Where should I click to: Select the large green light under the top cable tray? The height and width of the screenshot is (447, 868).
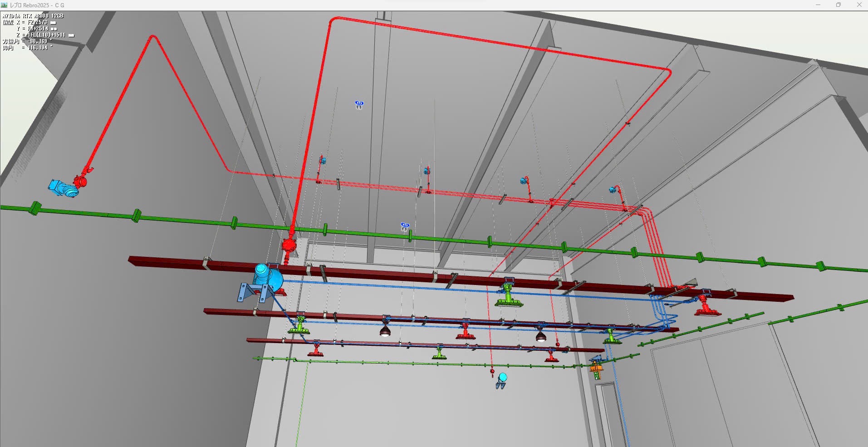coord(508,297)
